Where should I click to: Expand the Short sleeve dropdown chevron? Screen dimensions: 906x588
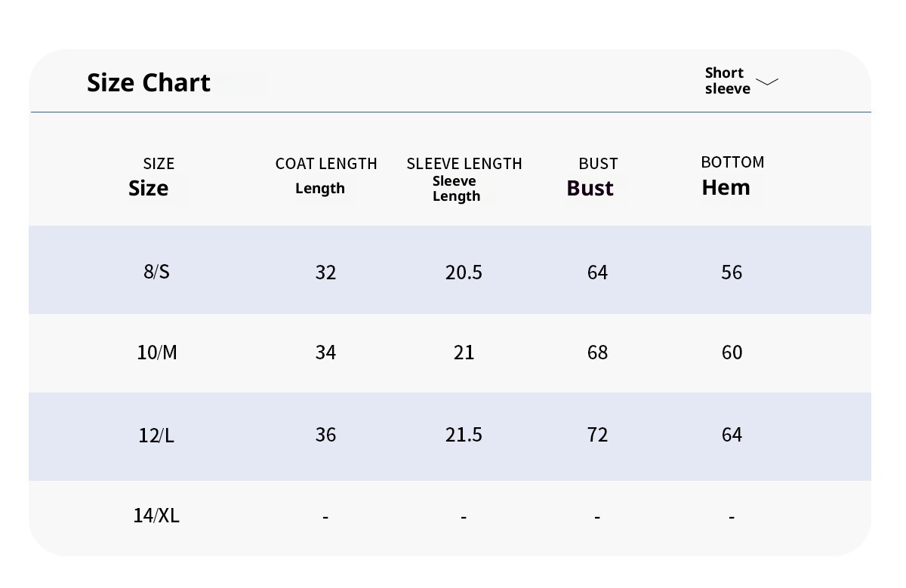tap(766, 82)
